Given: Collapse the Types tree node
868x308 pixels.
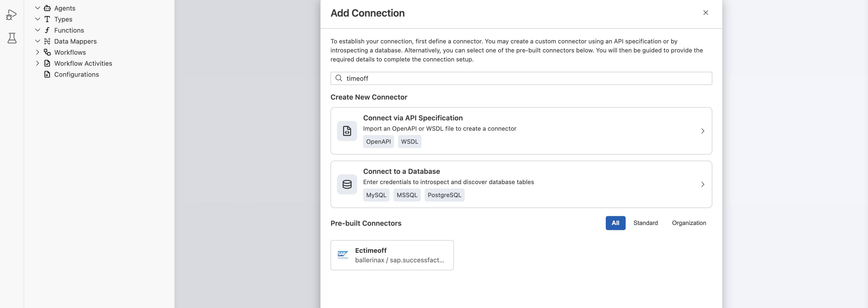Looking at the screenshot, I should coord(37,19).
